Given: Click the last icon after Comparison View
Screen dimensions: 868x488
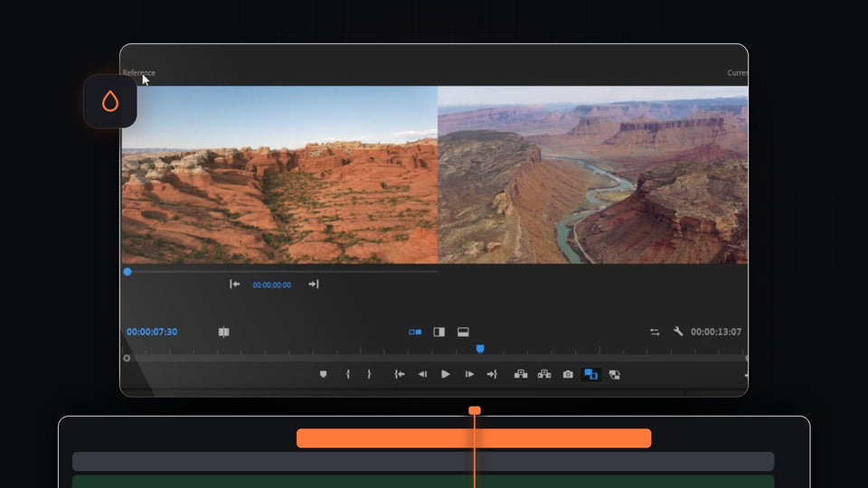Looking at the screenshot, I should [x=615, y=374].
